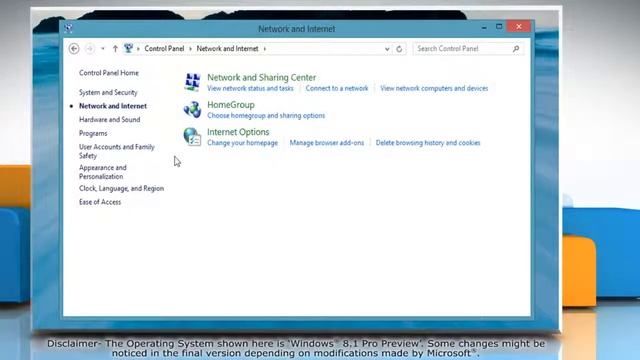Minimize the Network and Internet window

[x=484, y=27]
